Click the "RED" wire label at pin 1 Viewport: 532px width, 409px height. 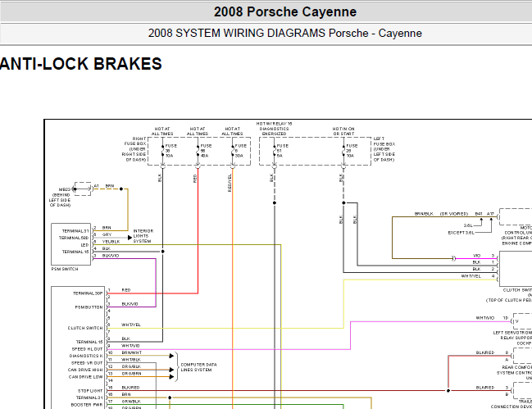tap(126, 290)
